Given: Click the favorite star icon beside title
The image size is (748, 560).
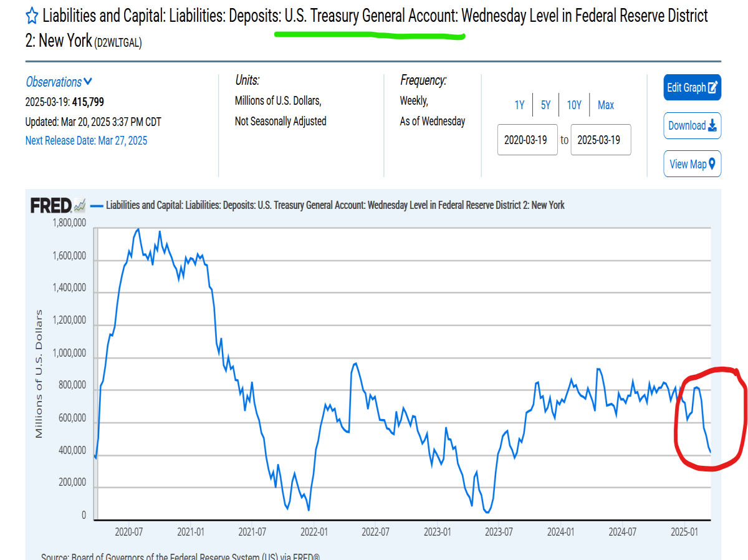Looking at the screenshot, I should (32, 16).
